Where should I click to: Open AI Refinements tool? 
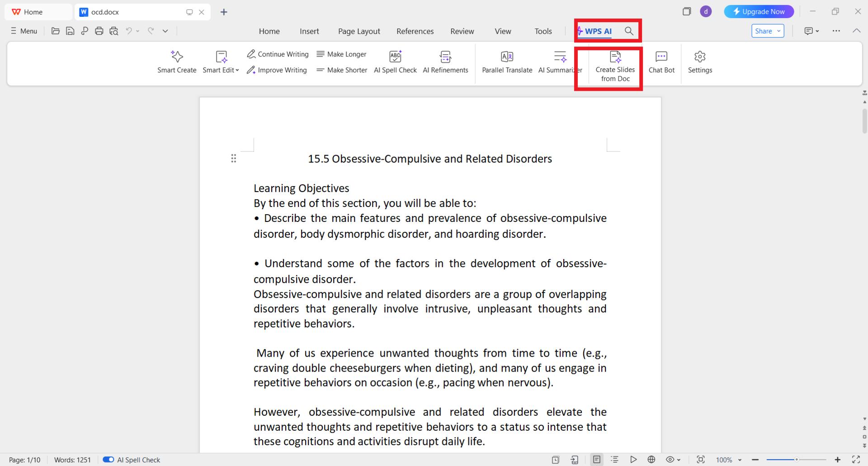point(445,61)
